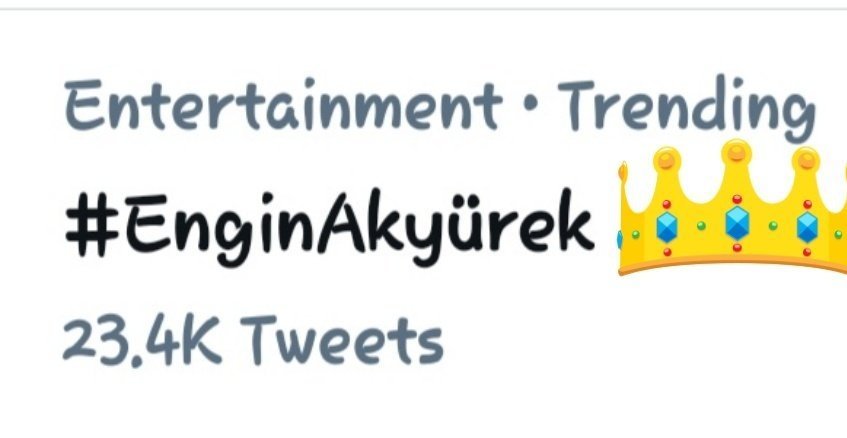
Task: Click the orange base band of the crown
Action: coord(732,265)
